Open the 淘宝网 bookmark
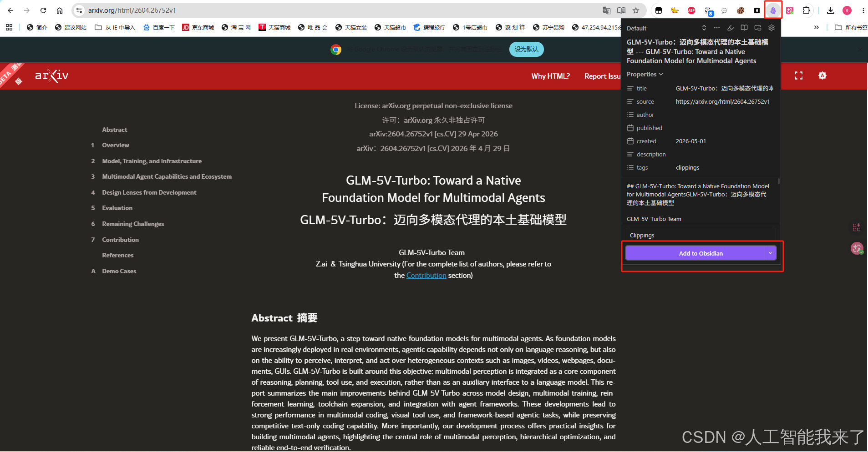 pos(236,27)
